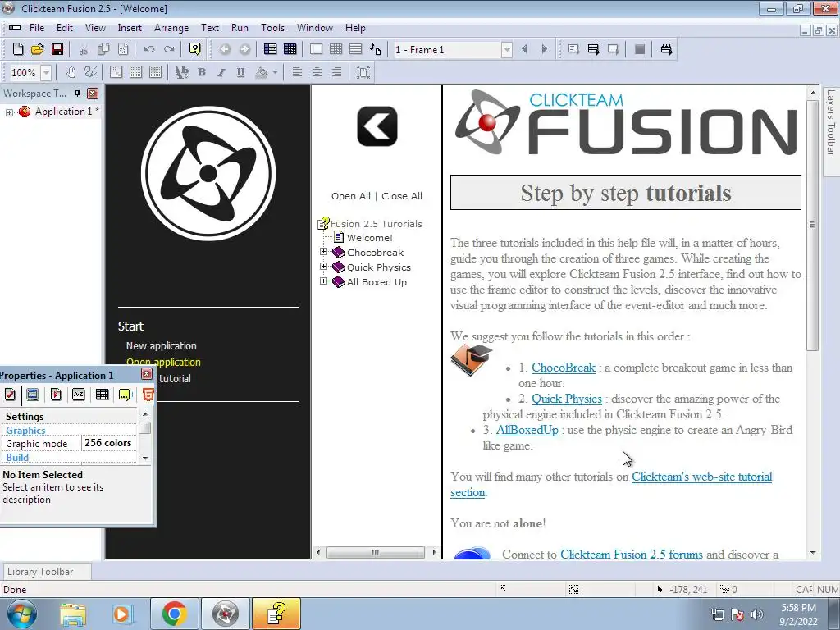
Task: Click the text fill color bucket icon
Action: coord(262,72)
